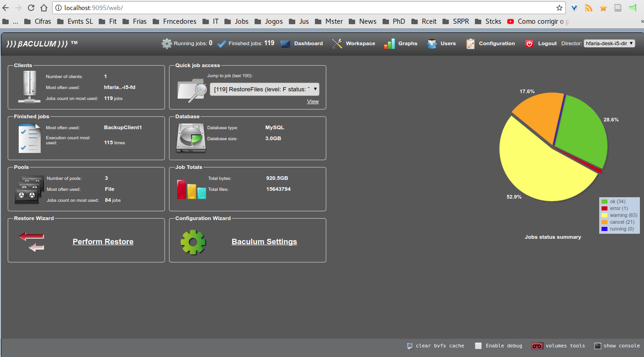Viewport: 644px width, 357px height.
Task: Expand the Jump to job dropdown
Action: (264, 89)
